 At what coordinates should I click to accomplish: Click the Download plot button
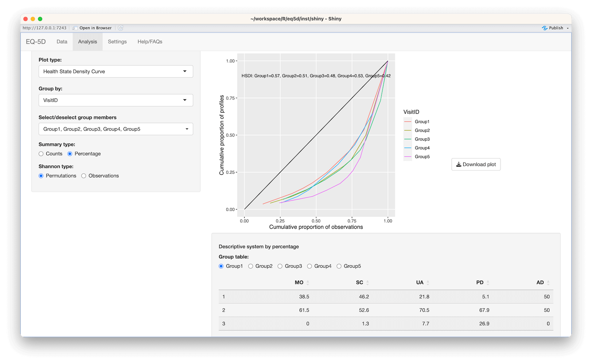(476, 164)
